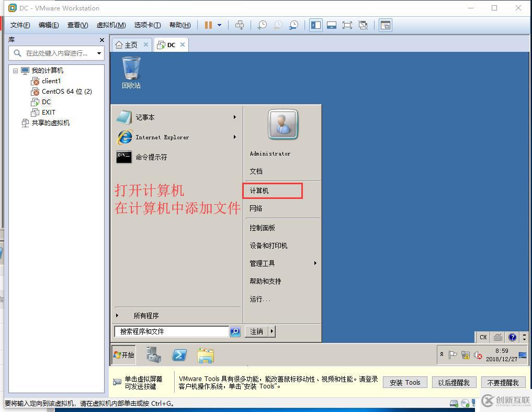532x412 pixels.
Task: Open 计算机 in the start menu
Action: click(x=259, y=191)
